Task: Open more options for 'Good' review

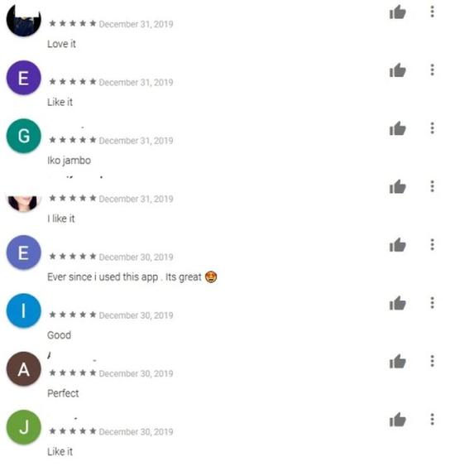Action: [x=432, y=303]
